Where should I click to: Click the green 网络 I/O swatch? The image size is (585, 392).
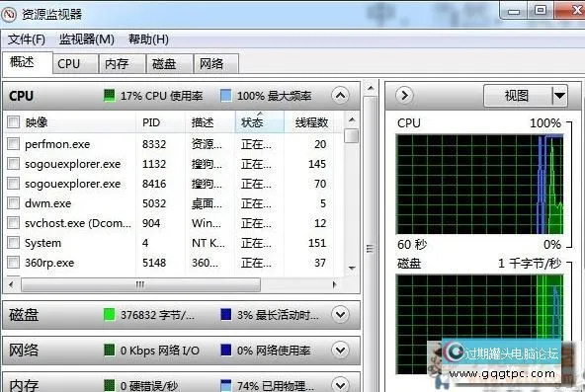click(x=110, y=350)
